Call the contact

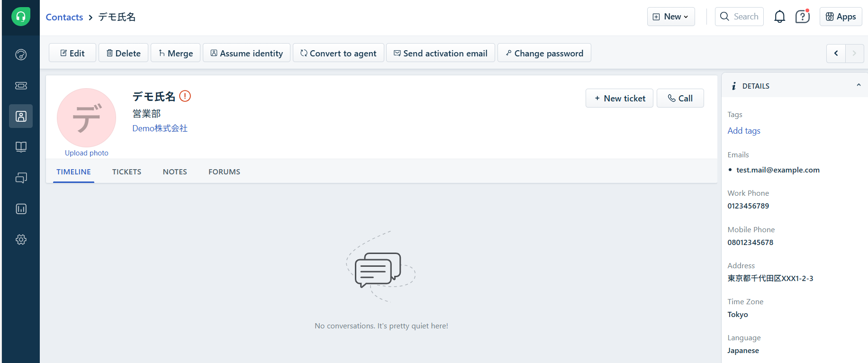click(680, 98)
